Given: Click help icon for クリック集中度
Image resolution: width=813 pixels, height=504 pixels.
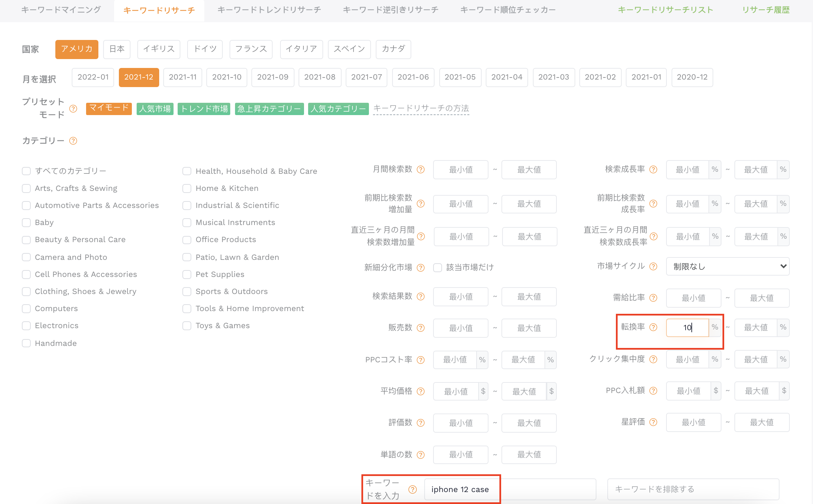Looking at the screenshot, I should coord(653,359).
